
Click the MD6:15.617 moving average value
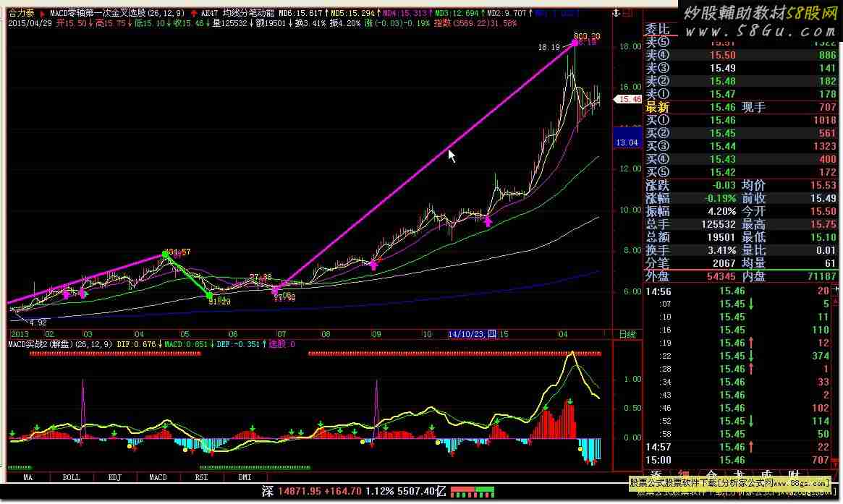coord(302,13)
